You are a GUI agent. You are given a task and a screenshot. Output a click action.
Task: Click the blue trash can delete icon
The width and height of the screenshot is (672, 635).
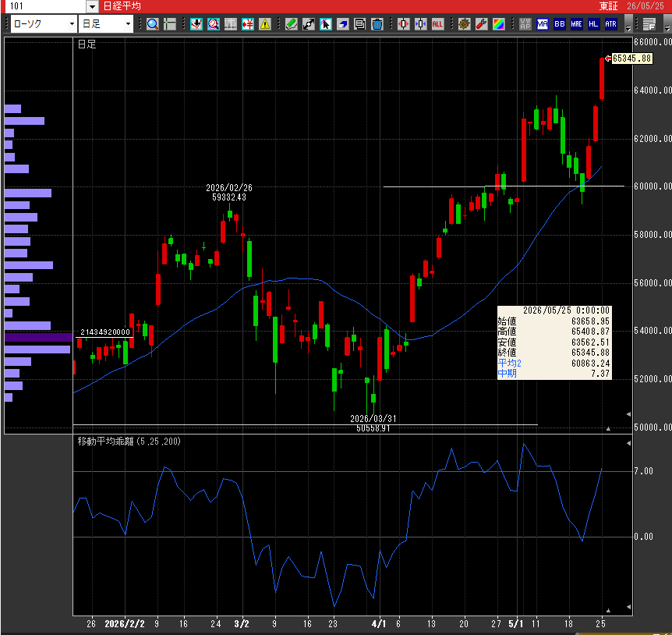pyautogui.click(x=377, y=24)
